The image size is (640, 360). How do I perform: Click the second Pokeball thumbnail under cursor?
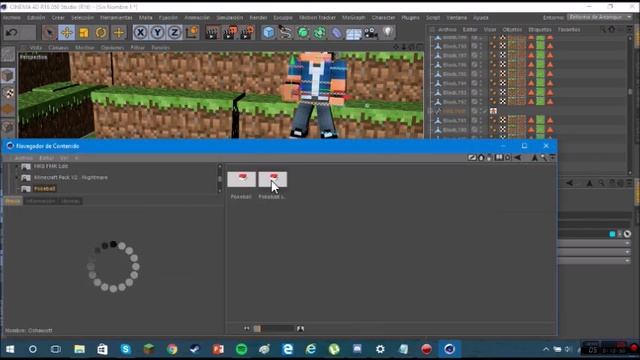coord(273,180)
